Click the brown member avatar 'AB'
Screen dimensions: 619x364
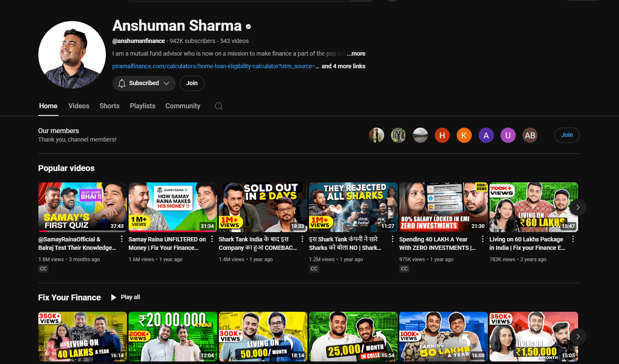click(x=530, y=135)
